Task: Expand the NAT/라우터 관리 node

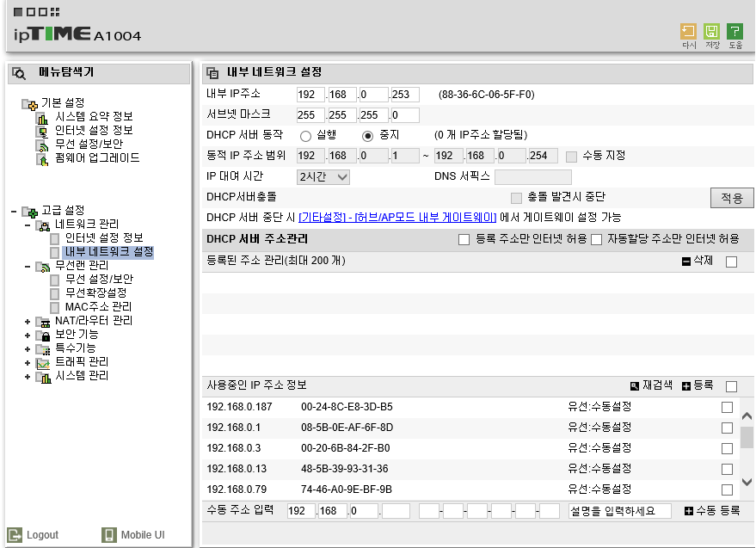Action: coord(28,322)
